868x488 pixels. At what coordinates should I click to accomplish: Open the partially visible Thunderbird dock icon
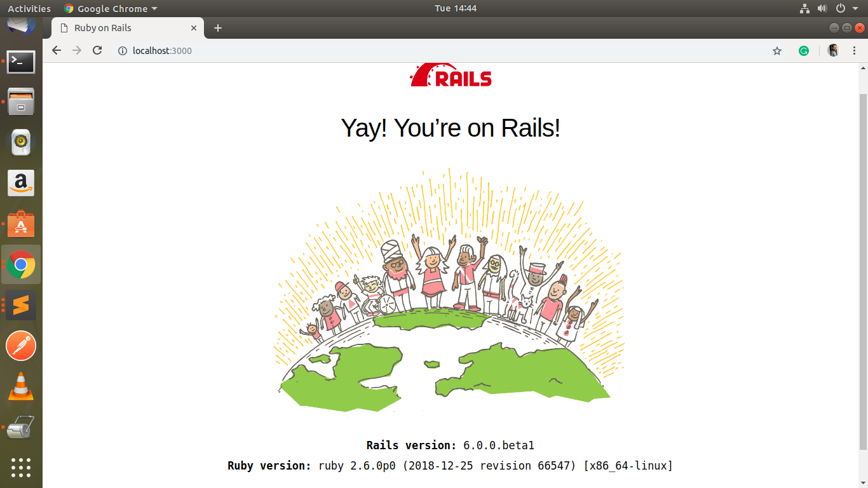tap(21, 26)
